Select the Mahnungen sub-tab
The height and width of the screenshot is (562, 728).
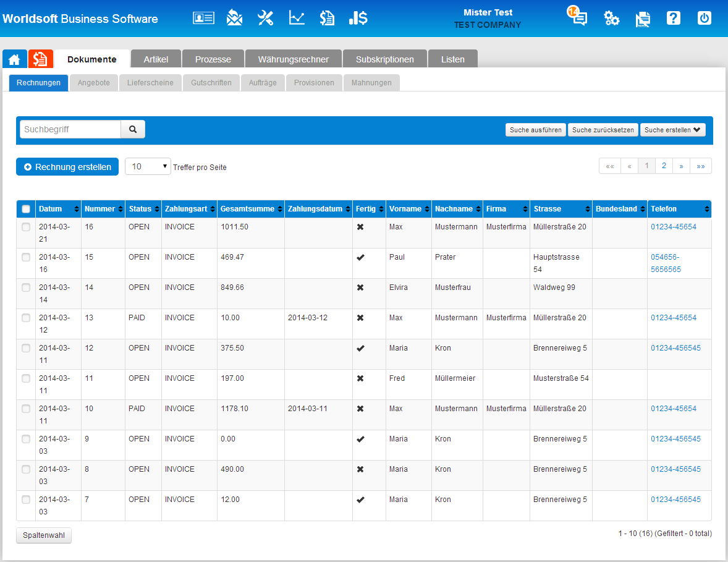click(371, 83)
